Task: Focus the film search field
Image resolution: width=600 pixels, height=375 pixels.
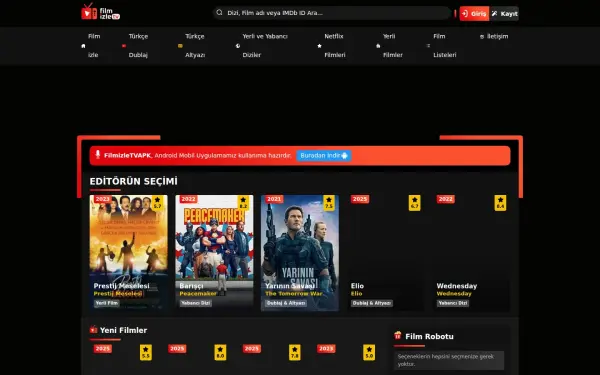Action: click(x=331, y=13)
